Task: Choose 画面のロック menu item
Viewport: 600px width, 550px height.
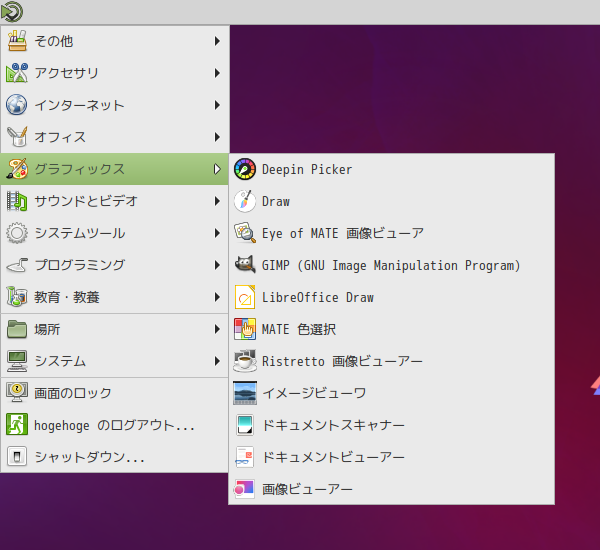Action: point(114,393)
